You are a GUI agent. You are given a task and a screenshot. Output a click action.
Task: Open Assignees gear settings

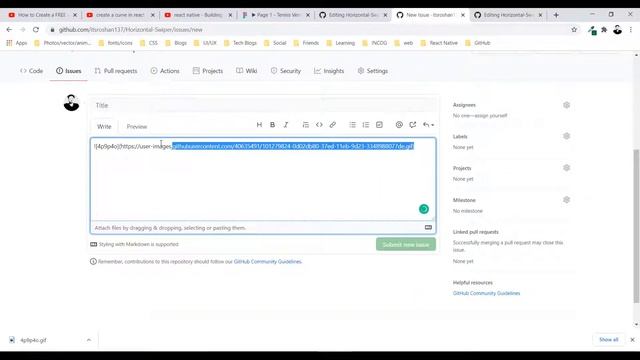[x=566, y=105]
